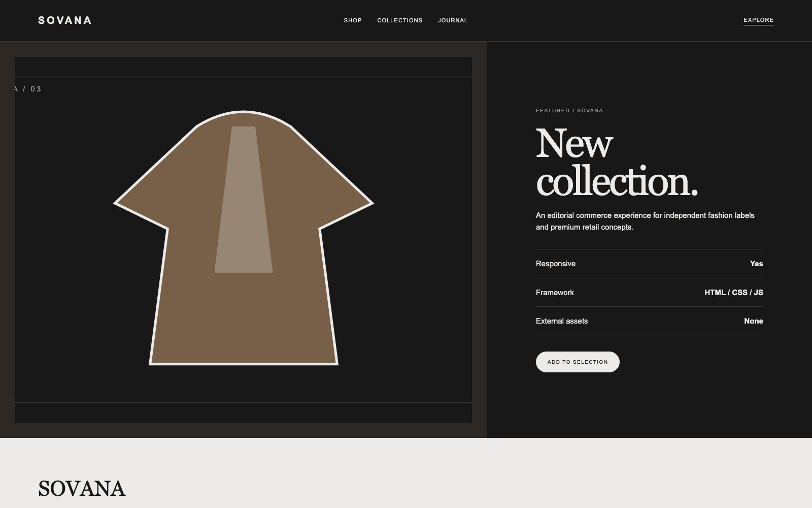Click the ADD TO SELECTION button
This screenshot has width=812, height=508.
(578, 362)
